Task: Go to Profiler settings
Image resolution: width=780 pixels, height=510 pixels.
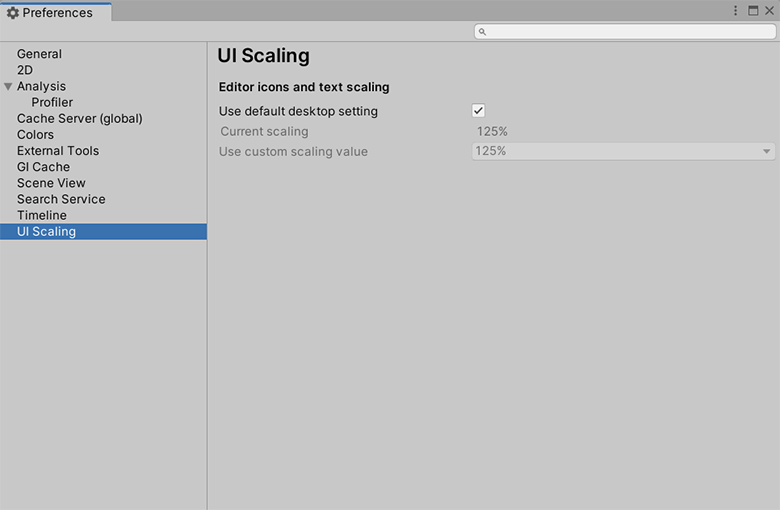Action: [52, 102]
